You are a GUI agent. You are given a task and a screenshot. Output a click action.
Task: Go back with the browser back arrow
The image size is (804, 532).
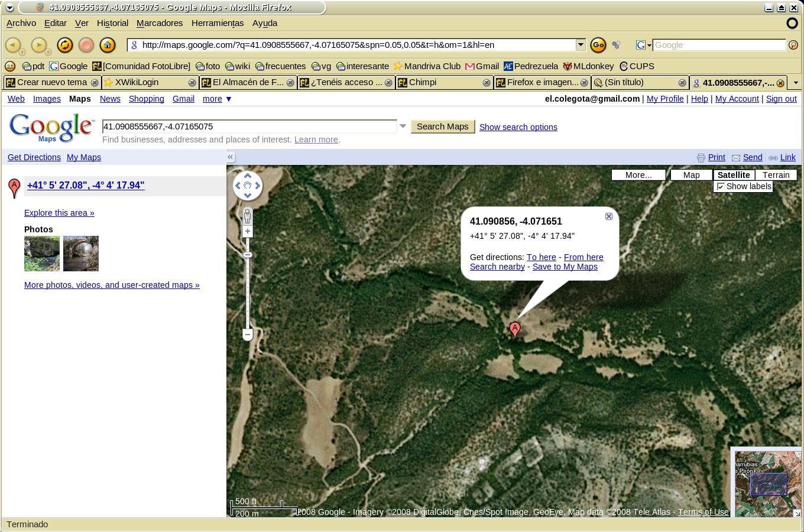pos(13,45)
